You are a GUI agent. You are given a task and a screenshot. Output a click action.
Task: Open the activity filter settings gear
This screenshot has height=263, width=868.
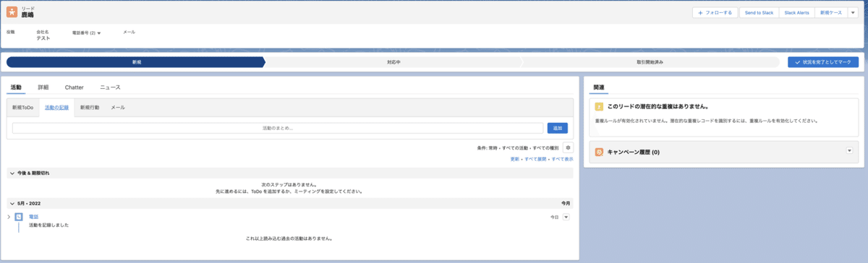coord(568,147)
